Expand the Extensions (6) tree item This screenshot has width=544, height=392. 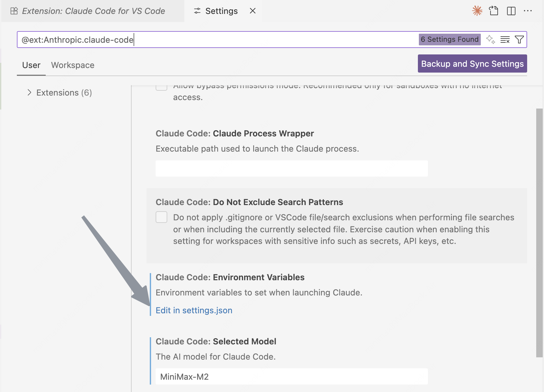(x=30, y=93)
